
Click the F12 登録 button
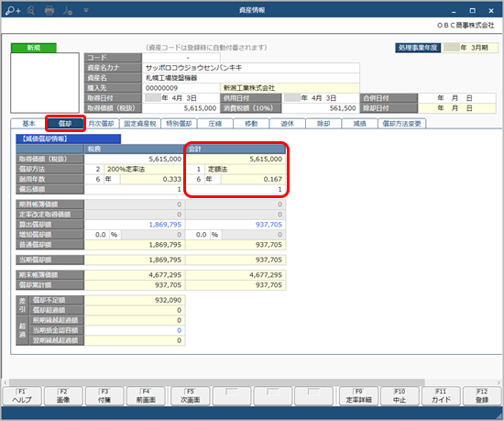(x=481, y=396)
